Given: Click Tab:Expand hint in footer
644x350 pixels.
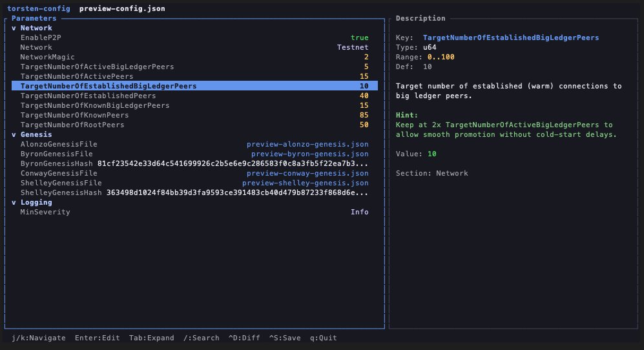Looking at the screenshot, I should point(152,338).
